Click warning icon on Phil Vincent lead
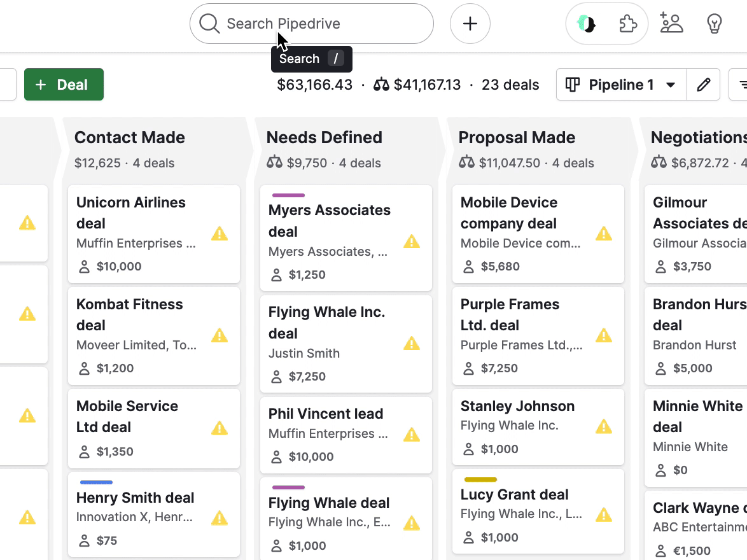747x560 pixels. coord(412,434)
